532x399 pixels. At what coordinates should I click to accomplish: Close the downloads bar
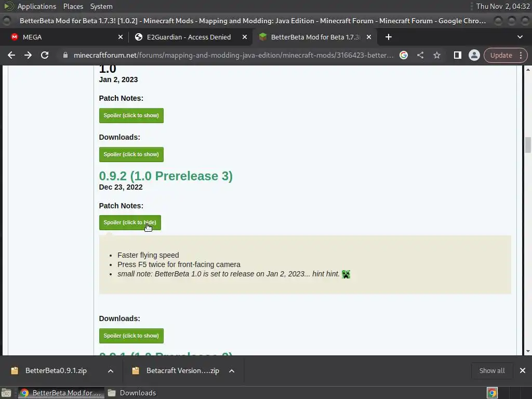coord(523,370)
